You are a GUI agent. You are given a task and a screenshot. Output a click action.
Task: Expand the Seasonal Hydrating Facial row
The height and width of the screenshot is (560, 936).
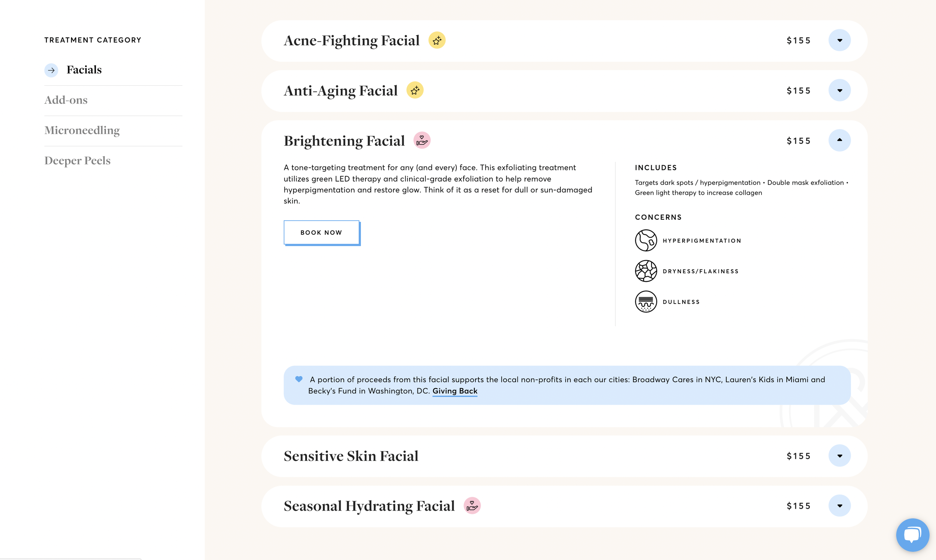[839, 506]
